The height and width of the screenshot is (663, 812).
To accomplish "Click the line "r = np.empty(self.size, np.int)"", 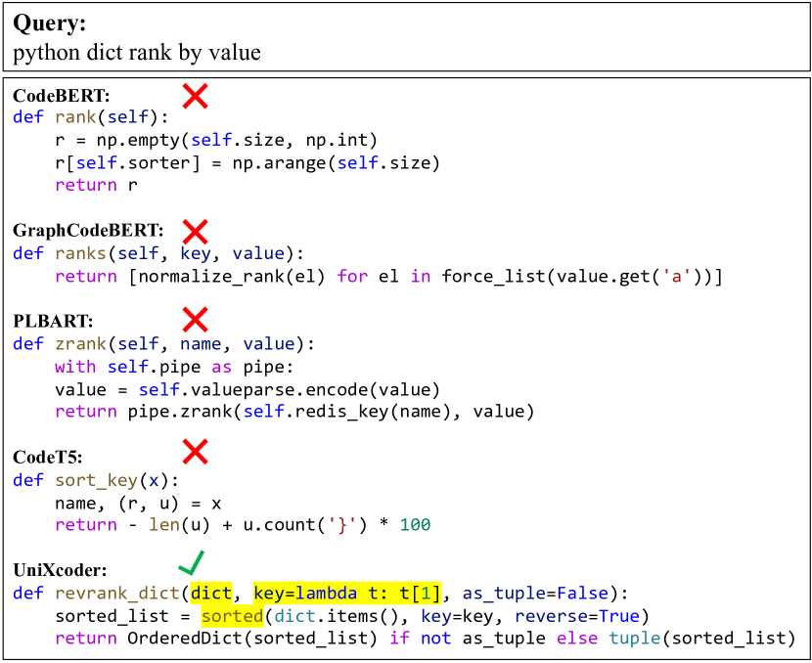I will pyautogui.click(x=216, y=140).
